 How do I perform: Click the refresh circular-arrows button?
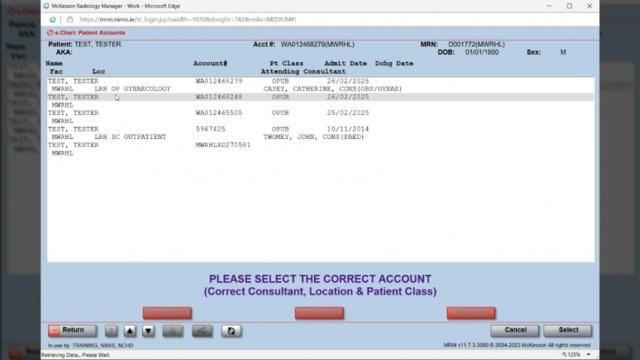(x=231, y=331)
